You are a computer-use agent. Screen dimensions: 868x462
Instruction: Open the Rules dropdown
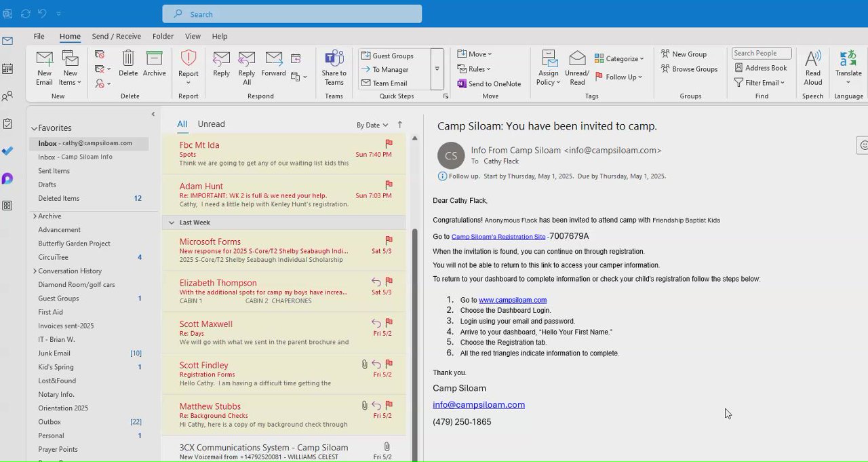tap(474, 69)
